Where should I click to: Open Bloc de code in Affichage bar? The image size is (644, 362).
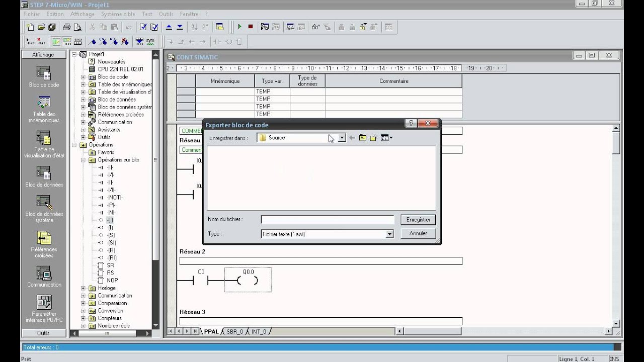44,76
